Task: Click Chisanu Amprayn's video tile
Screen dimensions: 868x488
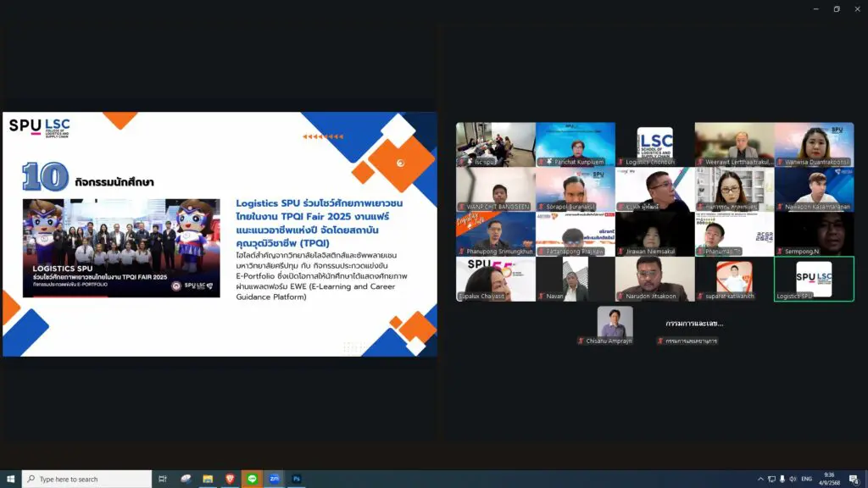Action: click(x=615, y=324)
